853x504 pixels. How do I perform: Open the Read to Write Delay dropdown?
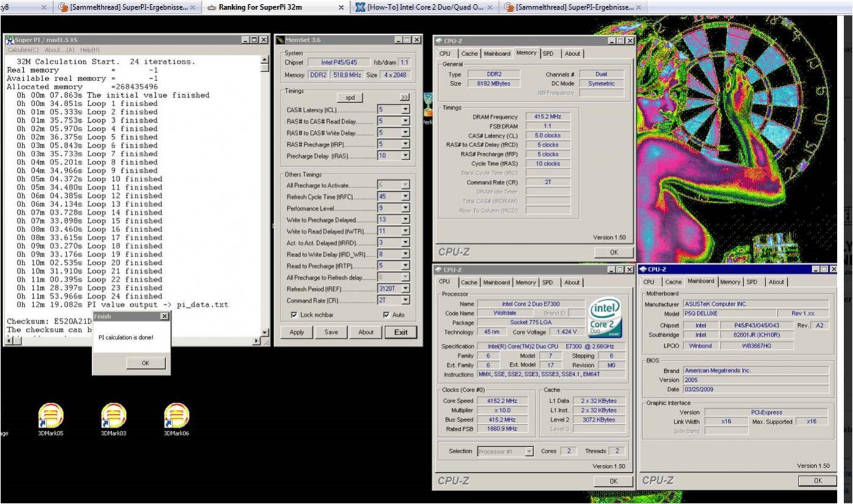coord(406,254)
